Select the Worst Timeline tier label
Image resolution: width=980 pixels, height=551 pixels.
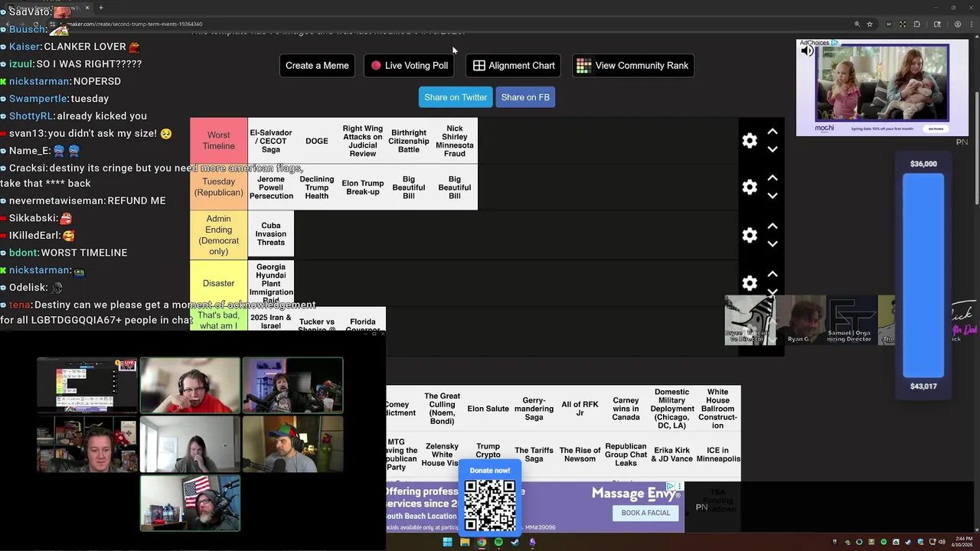[x=219, y=141]
